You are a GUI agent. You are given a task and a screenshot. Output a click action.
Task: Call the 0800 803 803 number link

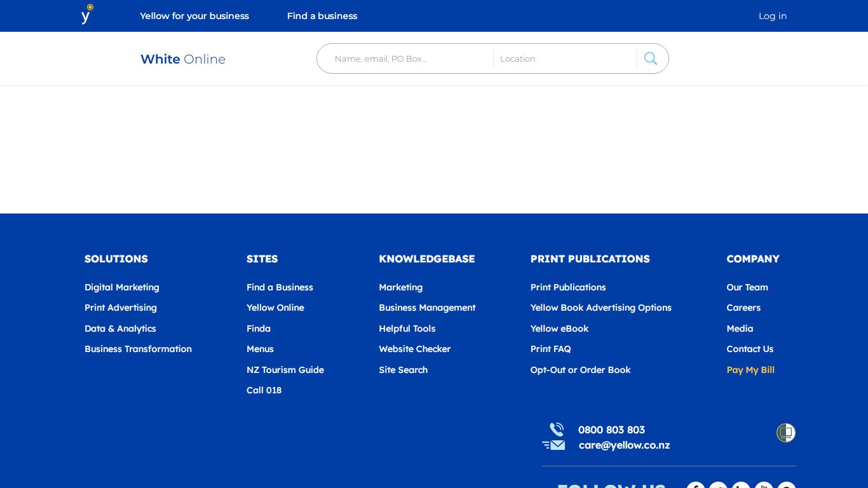tap(611, 430)
